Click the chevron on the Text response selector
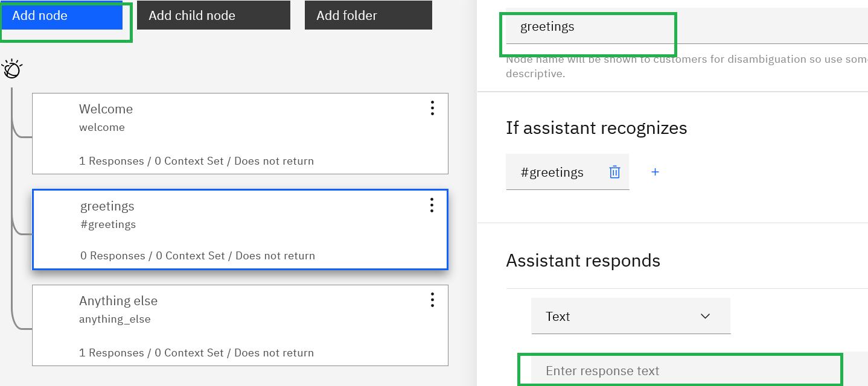This screenshot has height=386, width=868. click(x=705, y=315)
